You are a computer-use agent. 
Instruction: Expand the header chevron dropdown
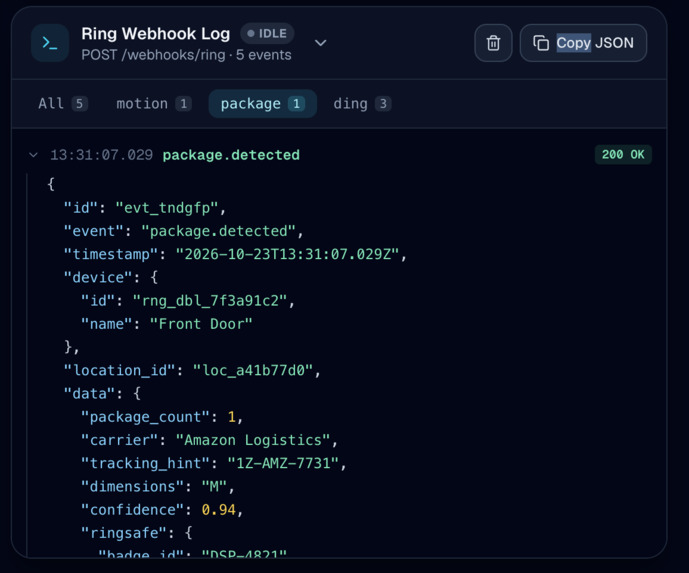pyautogui.click(x=321, y=43)
